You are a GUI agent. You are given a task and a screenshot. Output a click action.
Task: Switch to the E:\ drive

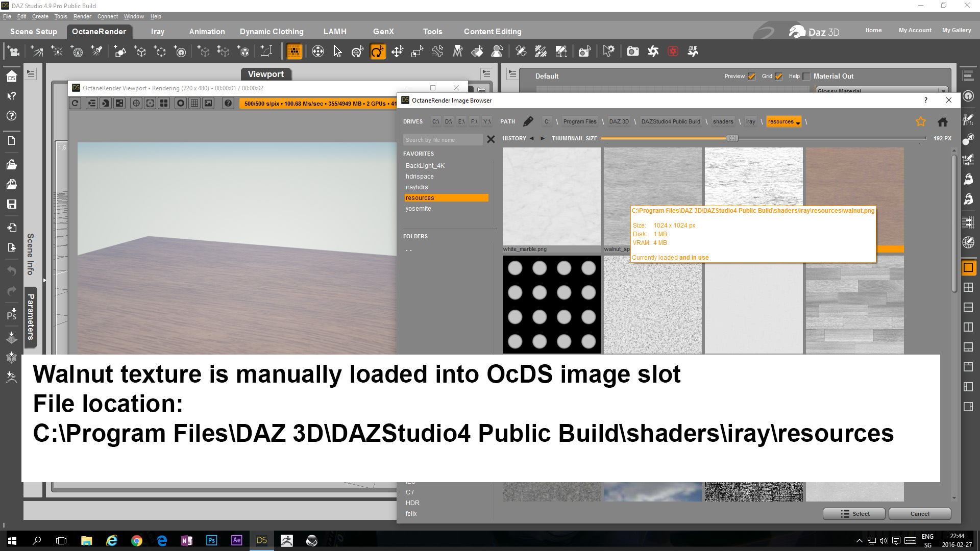(x=461, y=121)
